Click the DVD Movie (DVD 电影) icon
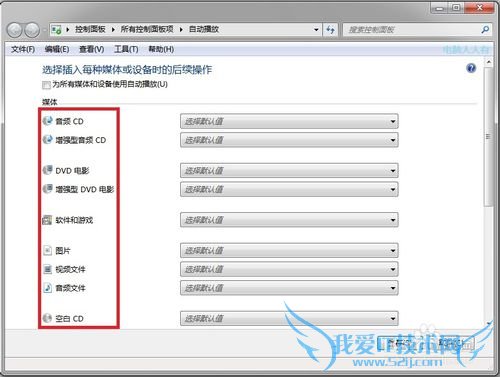This screenshot has width=500, height=377. pyautogui.click(x=48, y=170)
